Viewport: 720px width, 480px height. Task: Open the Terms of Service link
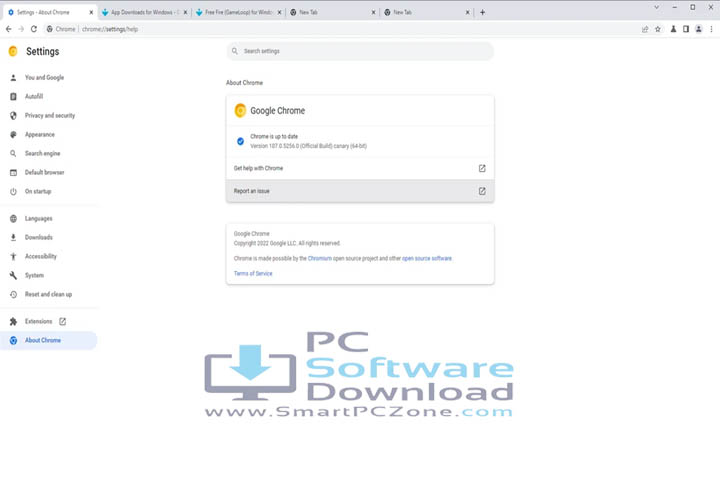pyautogui.click(x=253, y=273)
